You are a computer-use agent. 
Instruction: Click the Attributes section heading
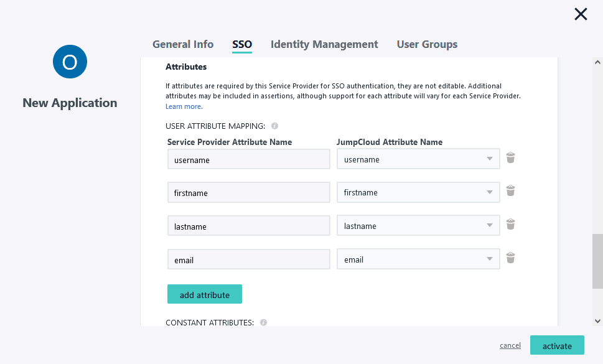pos(186,67)
